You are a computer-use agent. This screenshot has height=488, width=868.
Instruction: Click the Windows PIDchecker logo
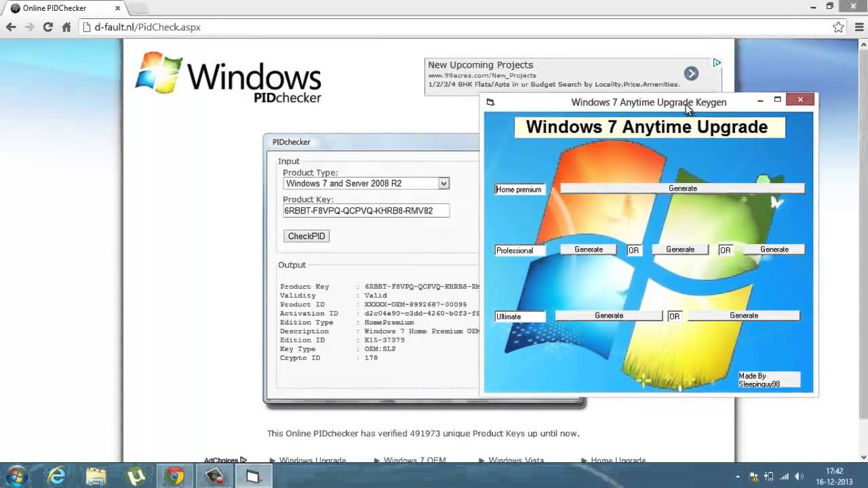click(229, 77)
